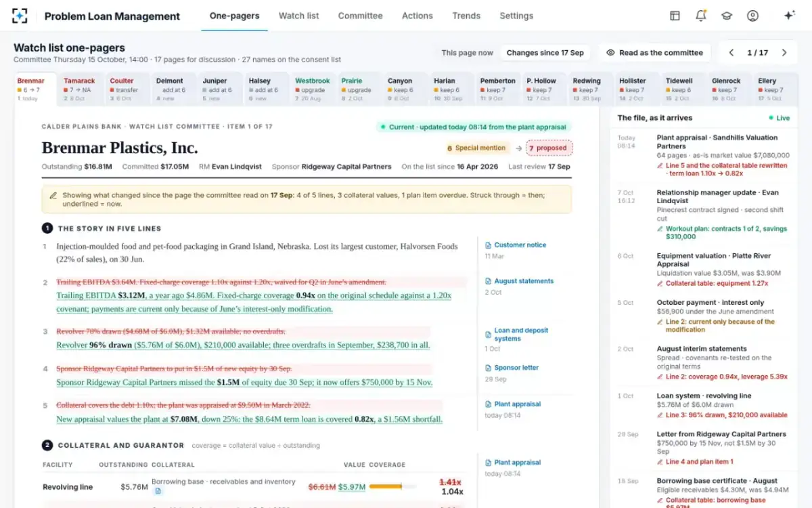This screenshot has width=812, height=508.
Task: Select the Tamarack one-pager tab
Action: click(82, 89)
